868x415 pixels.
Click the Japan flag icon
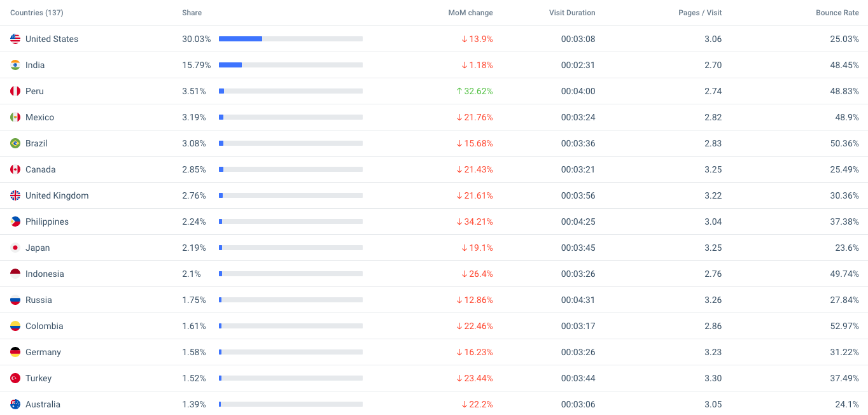coord(15,248)
